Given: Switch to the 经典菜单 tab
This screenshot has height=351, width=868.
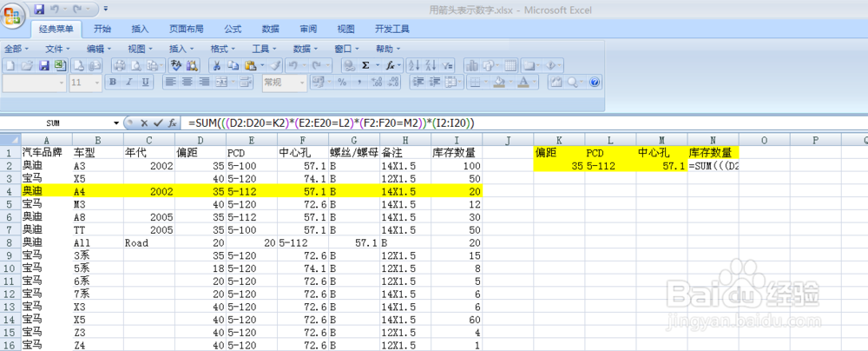Looking at the screenshot, I should coord(56,29).
